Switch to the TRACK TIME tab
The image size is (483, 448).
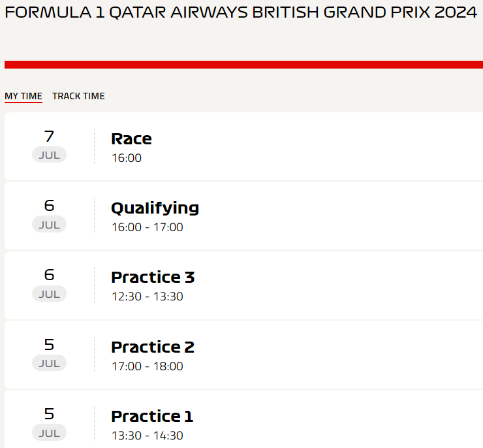pyautogui.click(x=78, y=96)
